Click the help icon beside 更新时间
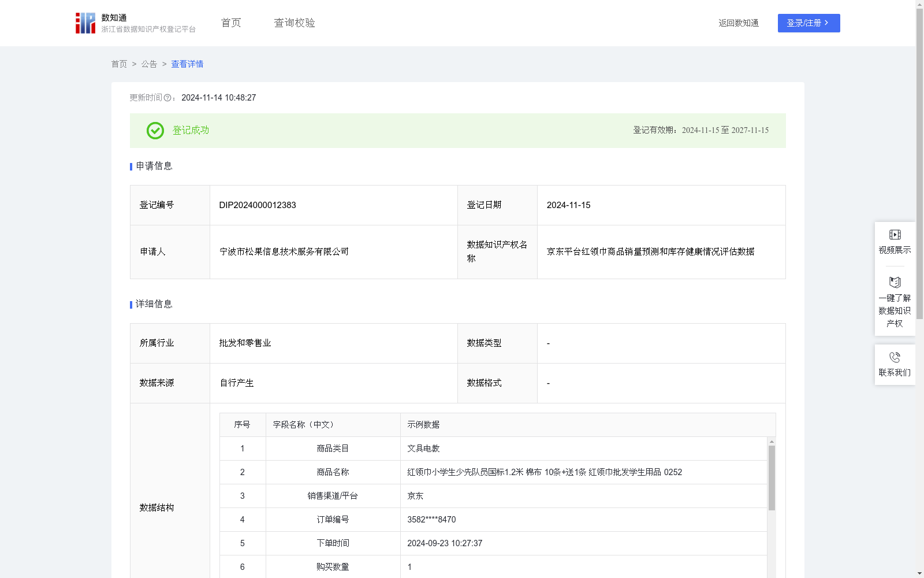Viewport: 924px width, 578px height. point(167,98)
